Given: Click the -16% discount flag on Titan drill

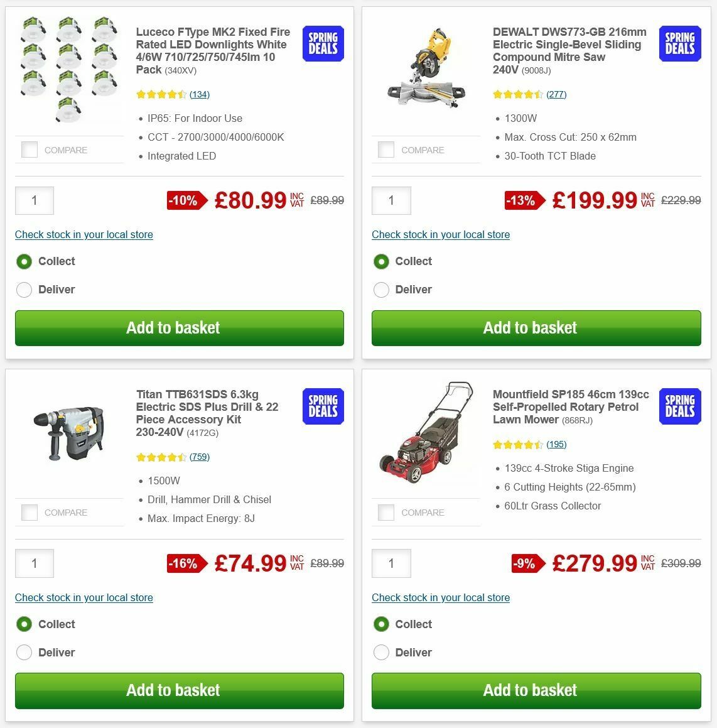Looking at the screenshot, I should point(183,563).
